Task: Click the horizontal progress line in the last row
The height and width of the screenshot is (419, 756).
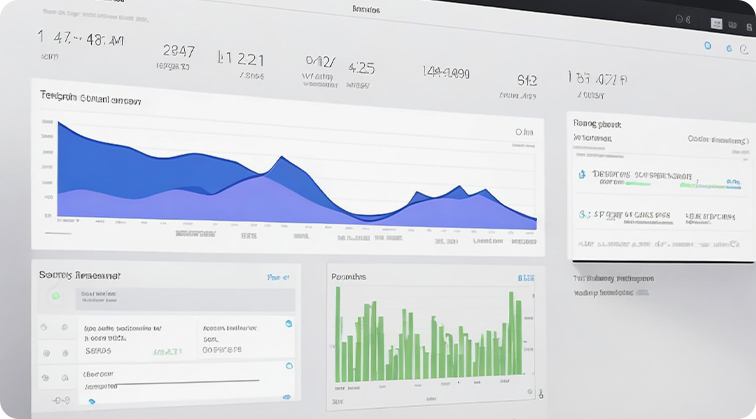Action: (x=186, y=383)
